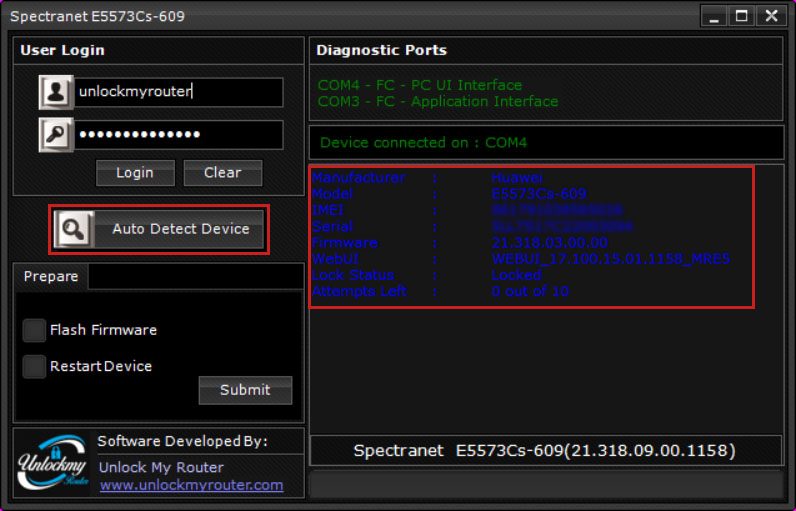Image resolution: width=796 pixels, height=511 pixels.
Task: Focus the username field containing unlockmyrouter
Action: (179, 92)
